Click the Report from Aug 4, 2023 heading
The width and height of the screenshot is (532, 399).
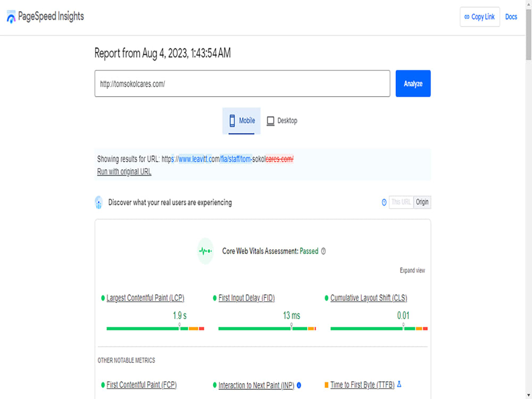click(x=162, y=53)
